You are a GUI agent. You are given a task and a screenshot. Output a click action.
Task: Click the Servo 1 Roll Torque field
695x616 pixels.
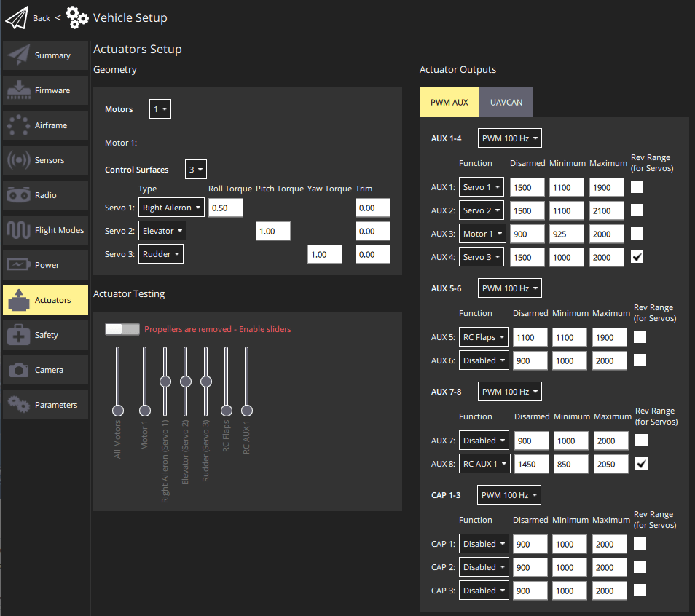(225, 208)
